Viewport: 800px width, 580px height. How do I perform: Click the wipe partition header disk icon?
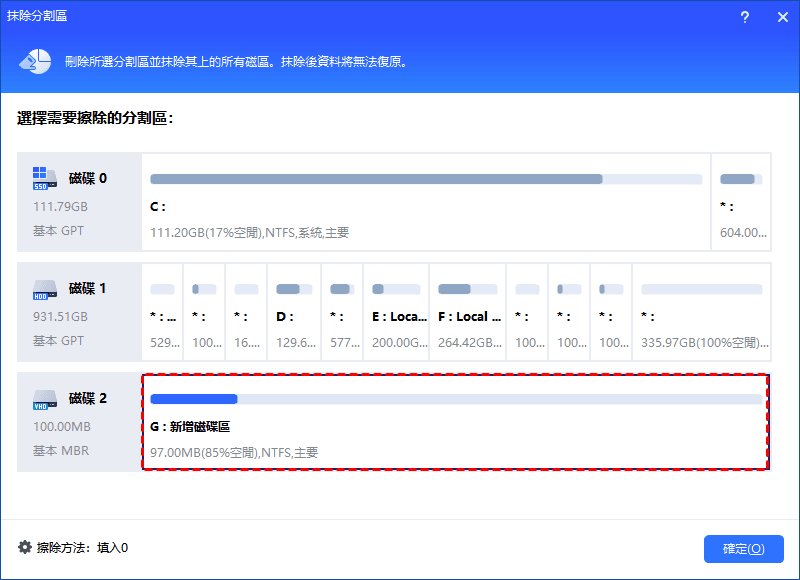(x=35, y=61)
